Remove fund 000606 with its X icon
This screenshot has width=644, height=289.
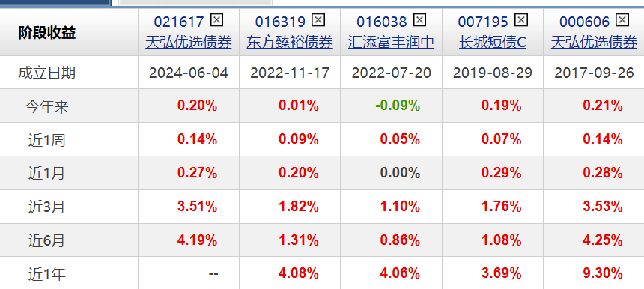pos(622,19)
